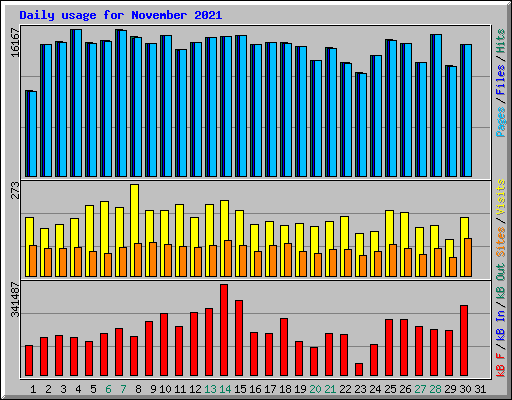The width and height of the screenshot is (512, 400).
Task: Click the cyan pages bar for day 4
Action: (x=78, y=103)
